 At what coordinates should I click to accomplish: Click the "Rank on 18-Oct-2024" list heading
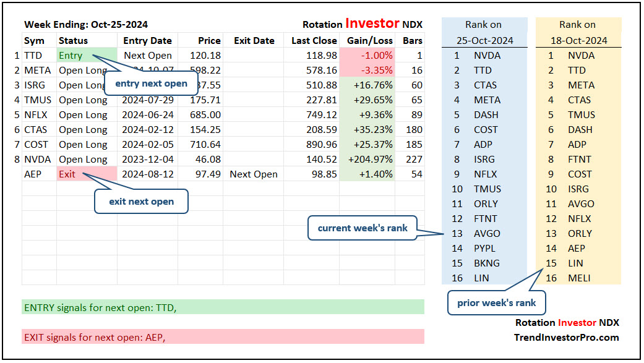point(578,32)
